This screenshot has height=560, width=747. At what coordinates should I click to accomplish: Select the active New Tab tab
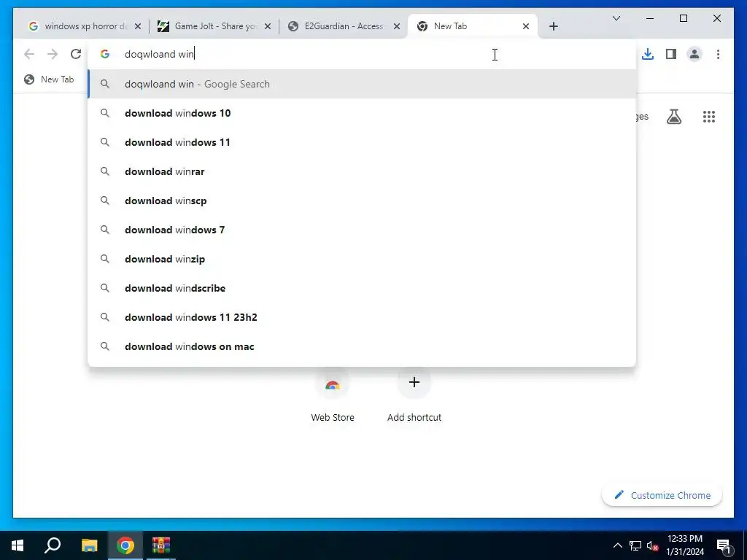pyautogui.click(x=472, y=26)
